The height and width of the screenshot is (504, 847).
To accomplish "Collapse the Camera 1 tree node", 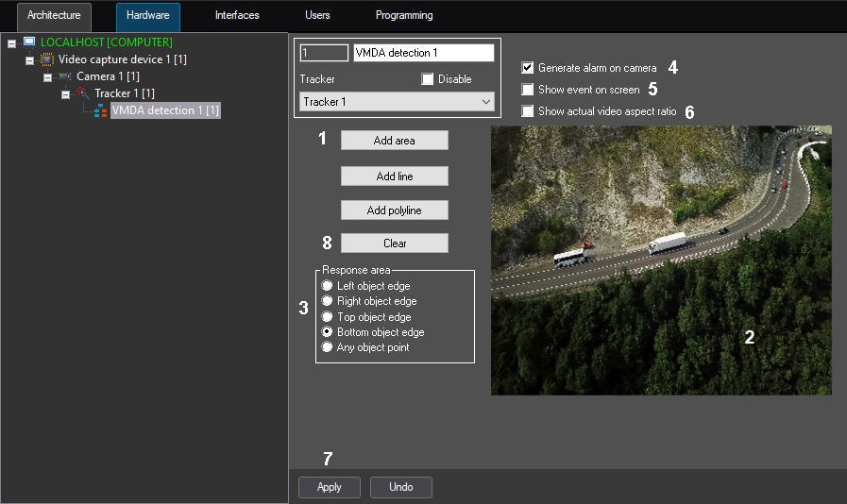I will (x=48, y=77).
